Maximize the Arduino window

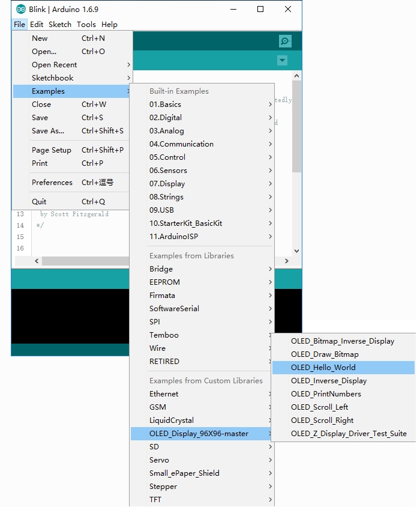(260, 9)
